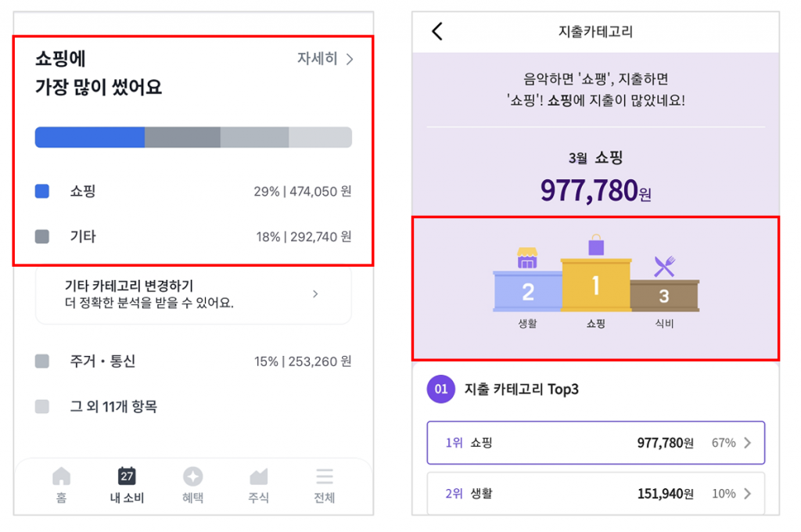Open the 2위 생활 row chevron
This screenshot has width=801, height=532.
click(748, 494)
